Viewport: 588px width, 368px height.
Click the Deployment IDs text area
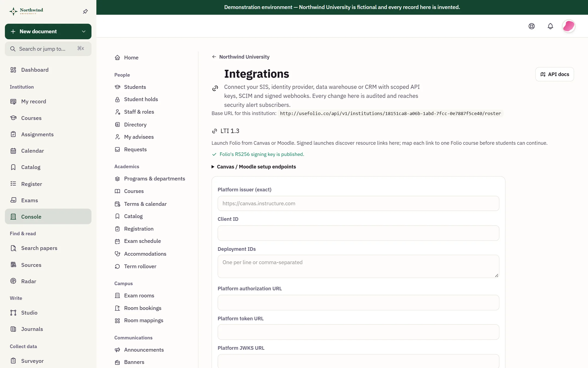[358, 266]
